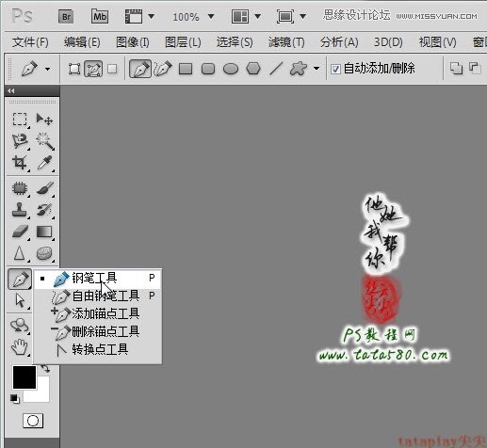Screen dimensions: 487x448
Task: Choose Rectangle shape tool in options bar
Action: pos(186,69)
